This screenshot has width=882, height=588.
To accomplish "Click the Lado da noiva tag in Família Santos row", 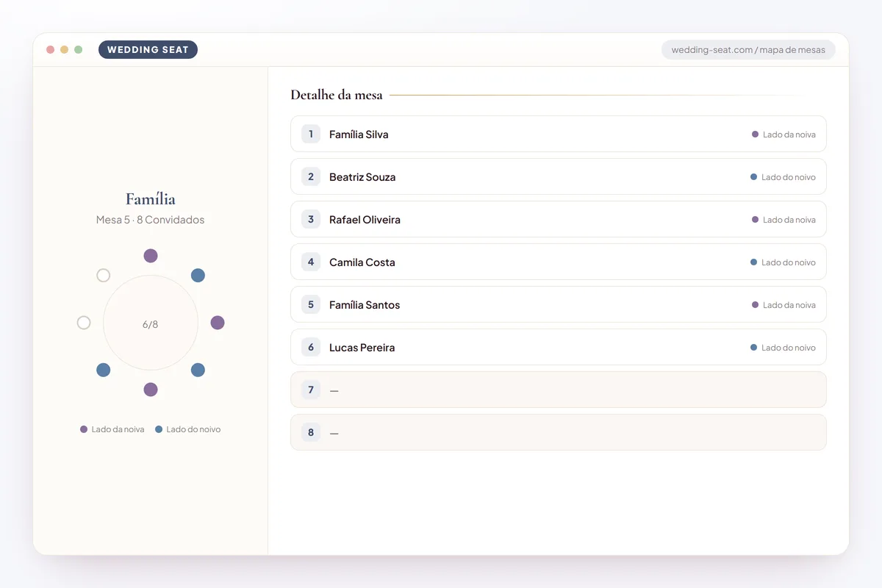I will coord(784,305).
